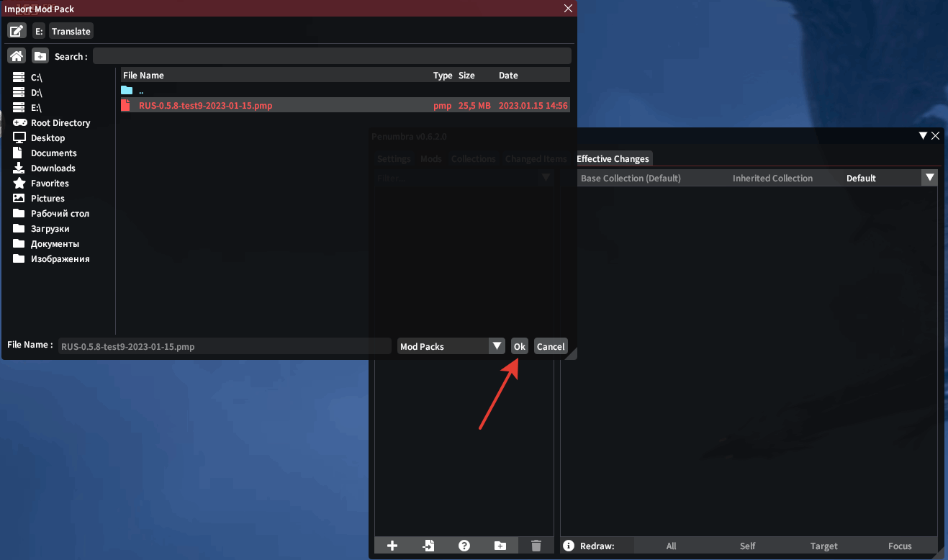The width and height of the screenshot is (948, 560).
Task: Close the Import Mod Pack dialog
Action: pyautogui.click(x=568, y=9)
